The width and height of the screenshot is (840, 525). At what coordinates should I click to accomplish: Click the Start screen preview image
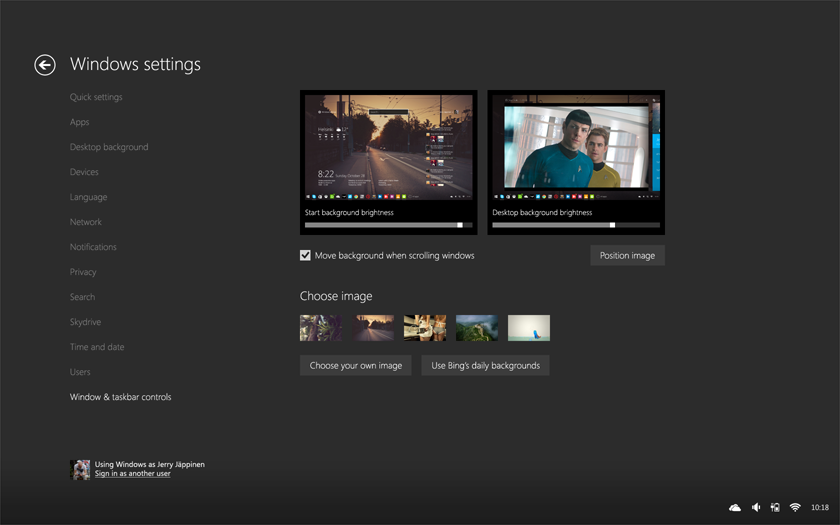pos(388,148)
